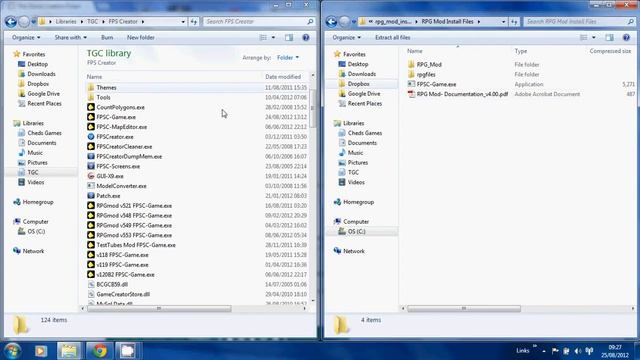
Task: Click Windows Explorer taskbar button
Action: click(x=69, y=351)
